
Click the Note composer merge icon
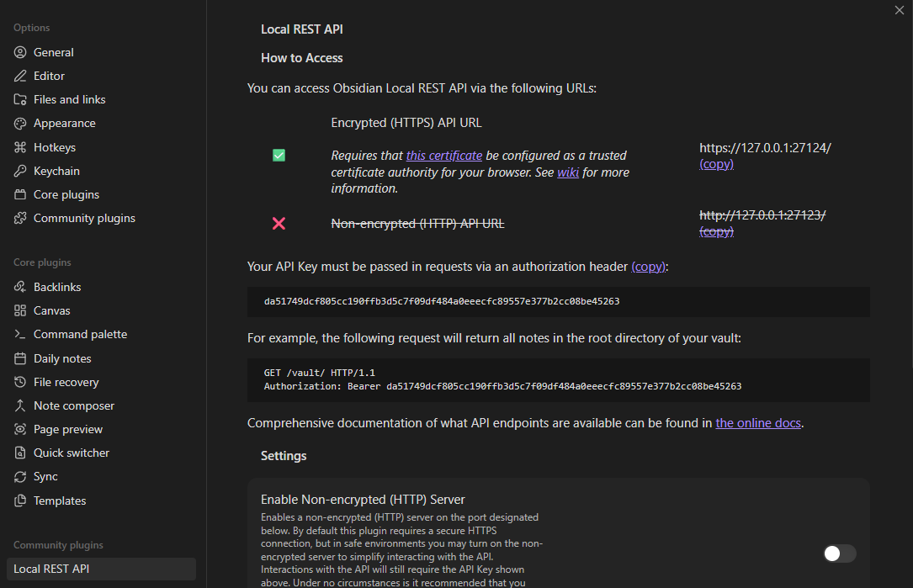20,405
